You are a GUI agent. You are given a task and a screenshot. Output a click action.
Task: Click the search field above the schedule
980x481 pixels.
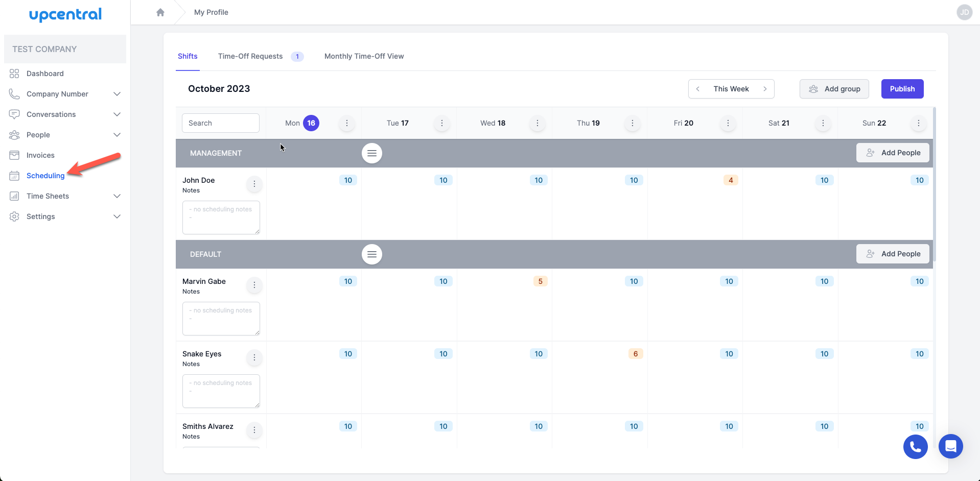220,123
